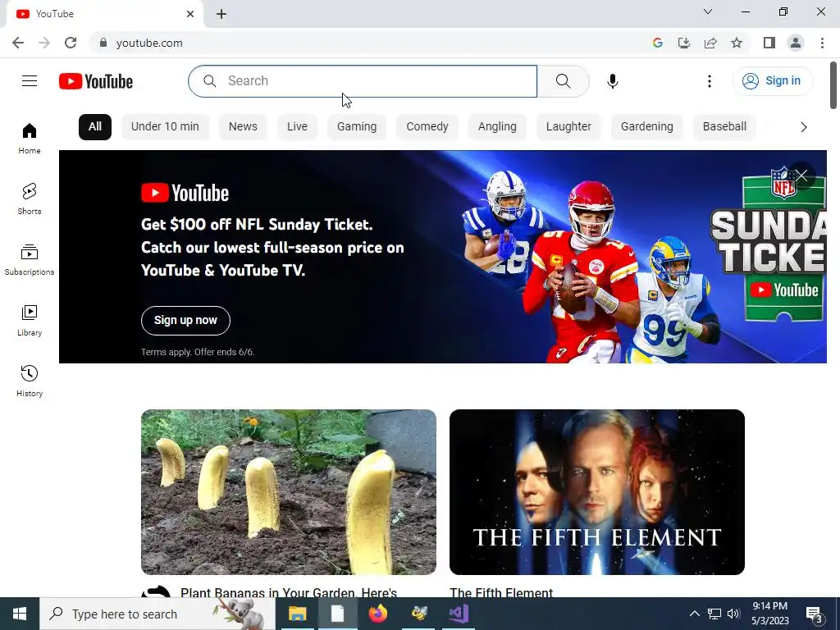Go back using browser back arrow
Viewport: 840px width, 630px height.
pos(18,43)
